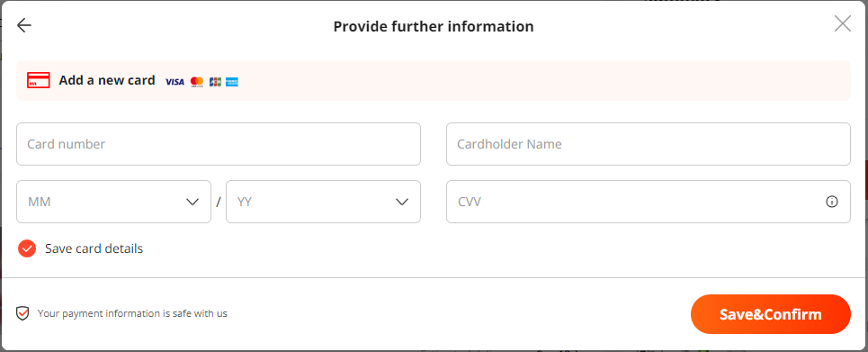This screenshot has width=868, height=352.
Task: Click the payment information safety notice
Action: pos(132,313)
